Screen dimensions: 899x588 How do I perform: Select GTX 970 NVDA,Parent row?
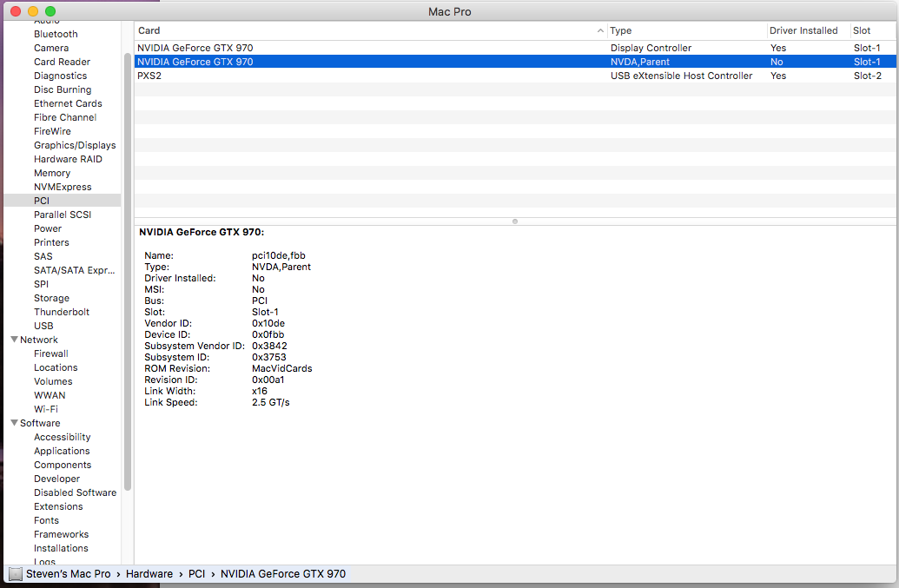[515, 62]
